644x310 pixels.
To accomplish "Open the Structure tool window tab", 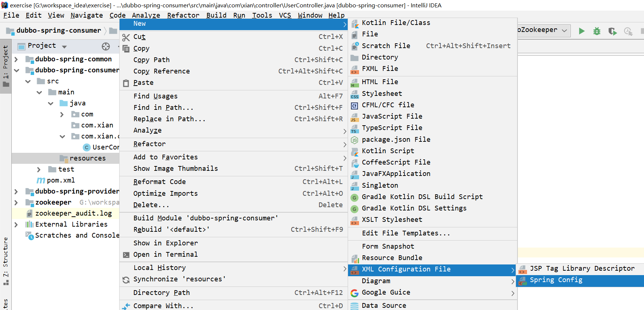I will [x=6, y=257].
